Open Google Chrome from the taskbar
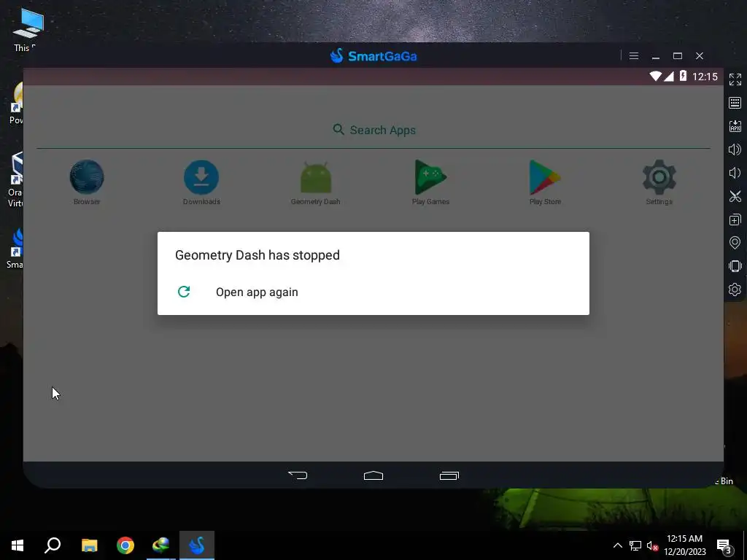Screen dimensions: 747x560 (125, 545)
